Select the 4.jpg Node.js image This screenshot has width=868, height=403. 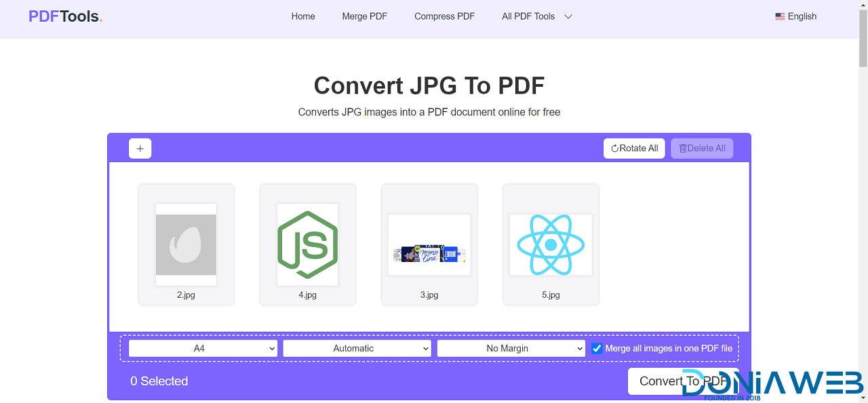(x=307, y=244)
